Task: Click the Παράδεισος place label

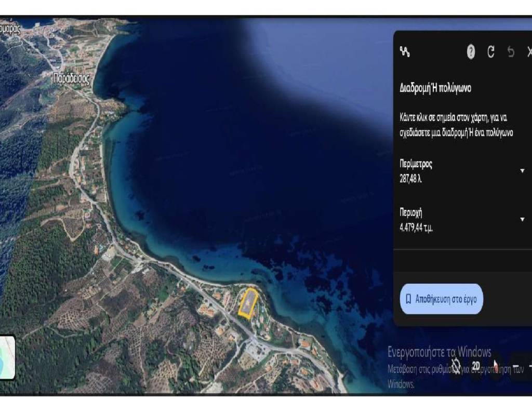Action: pos(71,79)
